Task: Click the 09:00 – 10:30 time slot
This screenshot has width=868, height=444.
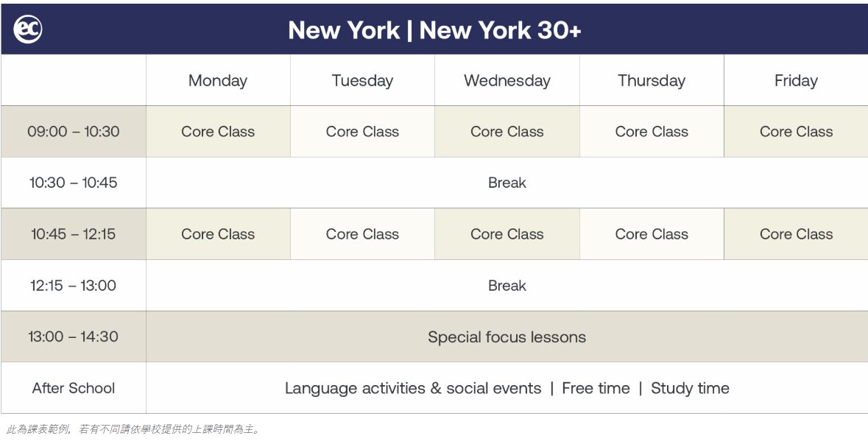Action: 74,132
